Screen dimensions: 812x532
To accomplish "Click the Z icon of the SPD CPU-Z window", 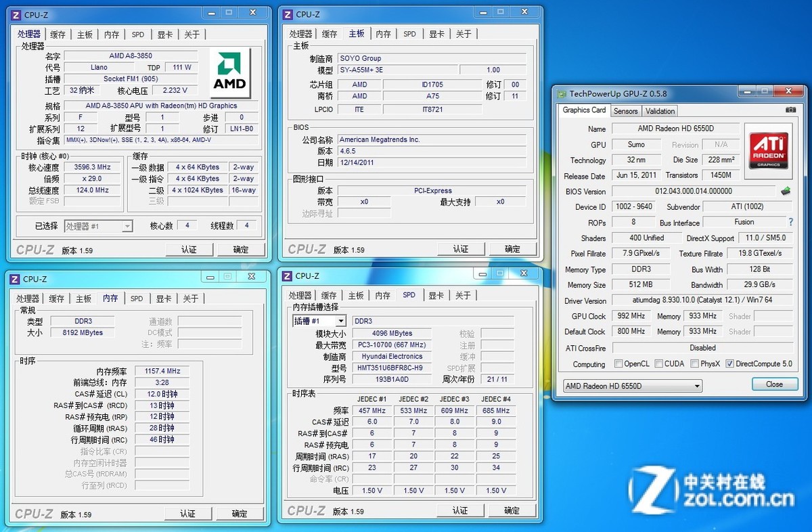I will pos(288,275).
